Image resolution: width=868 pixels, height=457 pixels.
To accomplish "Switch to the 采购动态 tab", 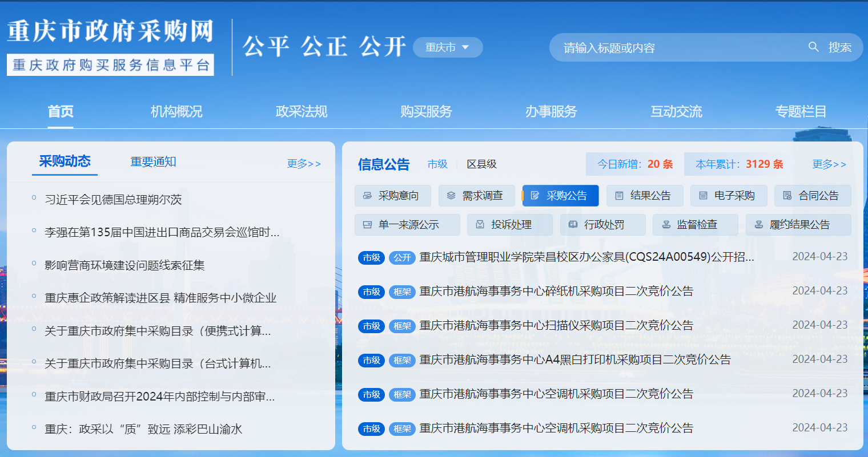I will click(65, 161).
